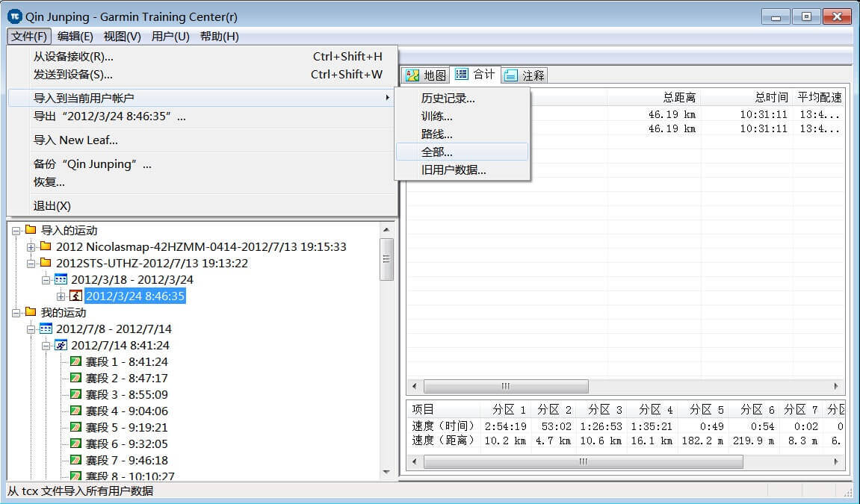Open the 视图(V) menu
This screenshot has height=504, width=860.
click(x=123, y=36)
